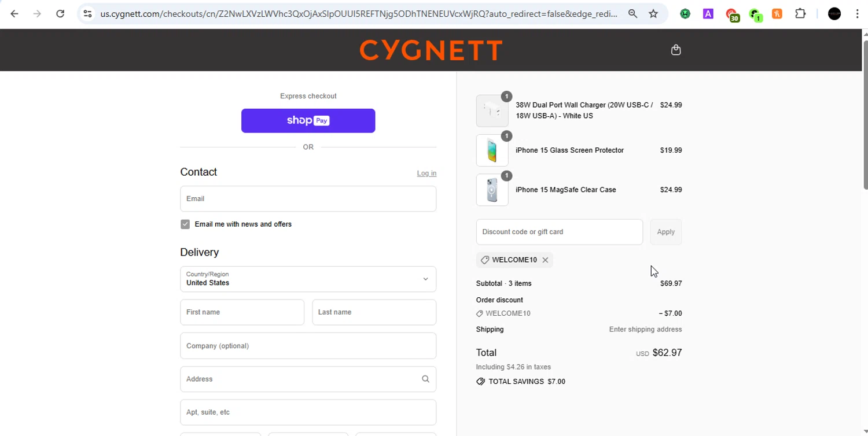Uncheck Email me with news and offers
The image size is (868, 436).
[185, 224]
